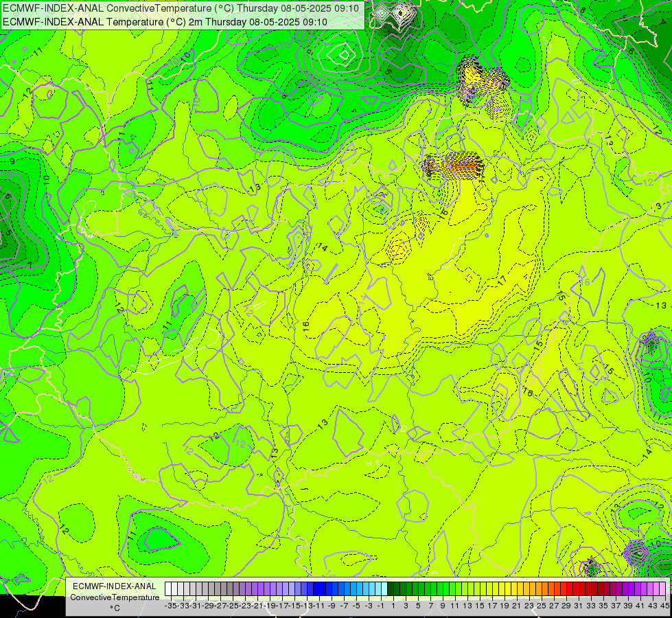672x618 pixels.
Task: Pick the yellow swatch above 17 in legend
Action: pos(489,589)
